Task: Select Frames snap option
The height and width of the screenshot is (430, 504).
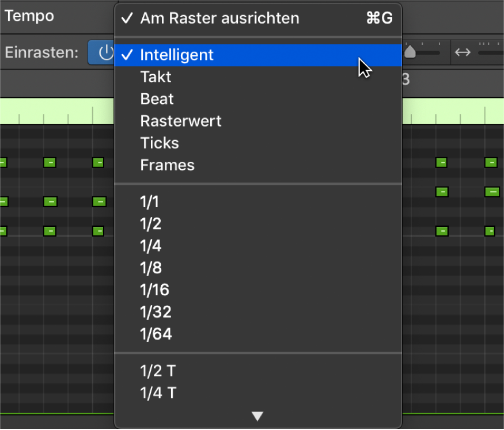Action: 167,165
